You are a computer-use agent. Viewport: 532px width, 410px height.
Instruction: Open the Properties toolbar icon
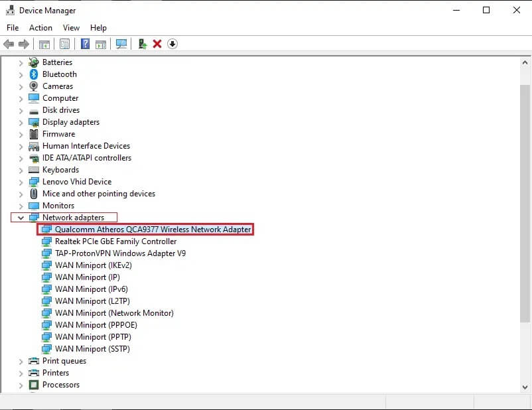tap(64, 44)
